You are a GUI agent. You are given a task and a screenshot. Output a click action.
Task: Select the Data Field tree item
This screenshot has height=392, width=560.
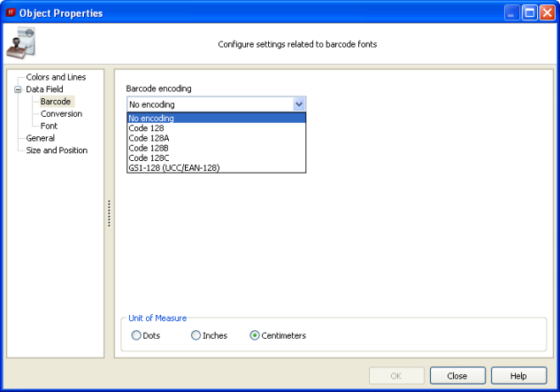tap(44, 89)
